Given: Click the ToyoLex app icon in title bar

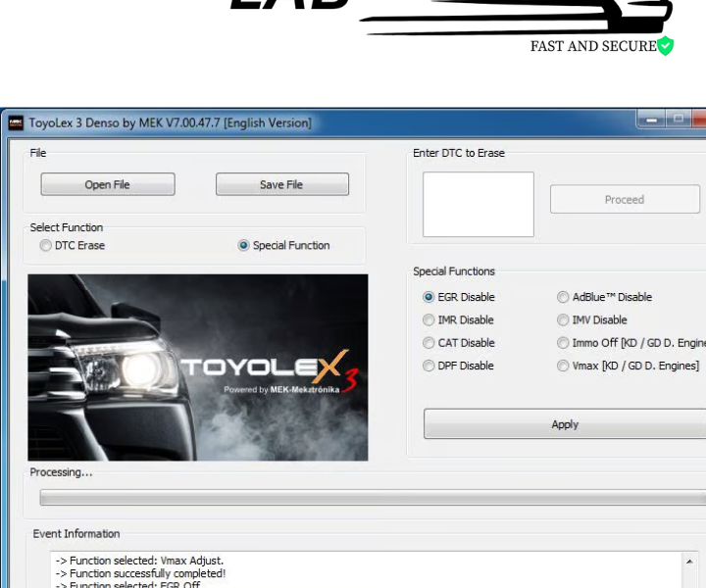Looking at the screenshot, I should tap(16, 122).
